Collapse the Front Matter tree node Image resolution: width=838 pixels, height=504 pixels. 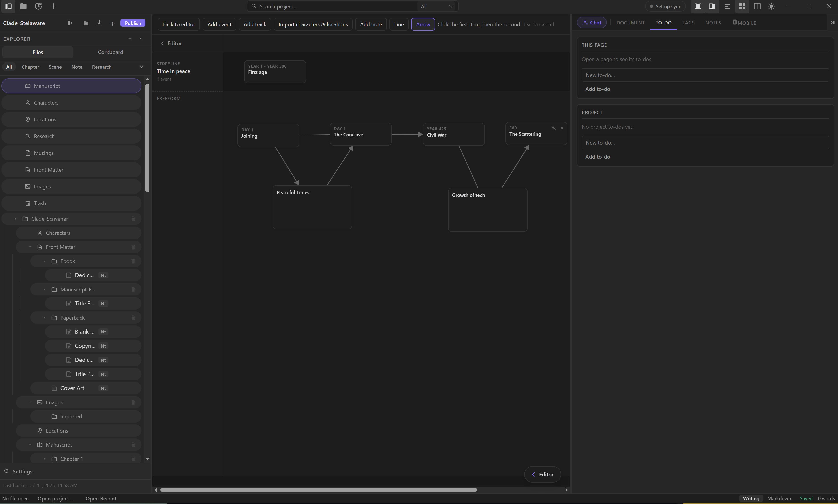[x=30, y=247]
